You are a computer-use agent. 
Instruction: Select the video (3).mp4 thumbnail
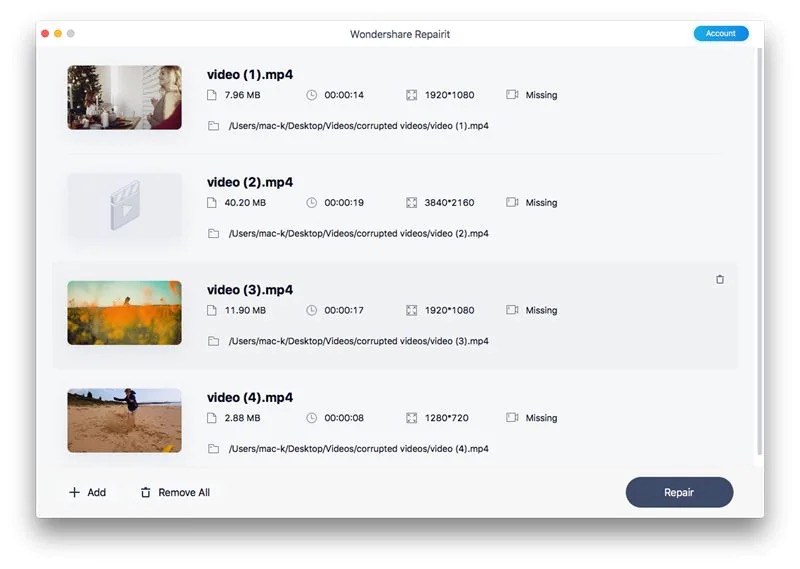click(x=124, y=313)
